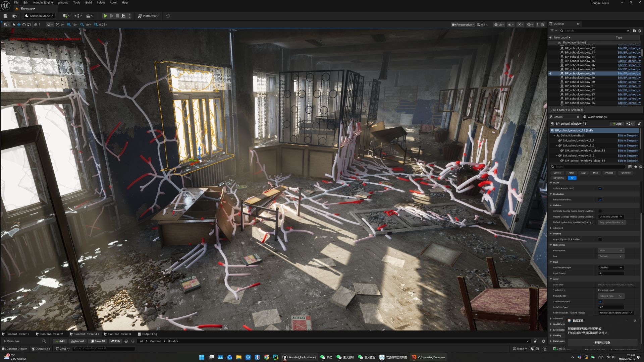The width and height of the screenshot is (644, 362).
Task: Open the Selection Mode dropdown
Action: tap(39, 16)
